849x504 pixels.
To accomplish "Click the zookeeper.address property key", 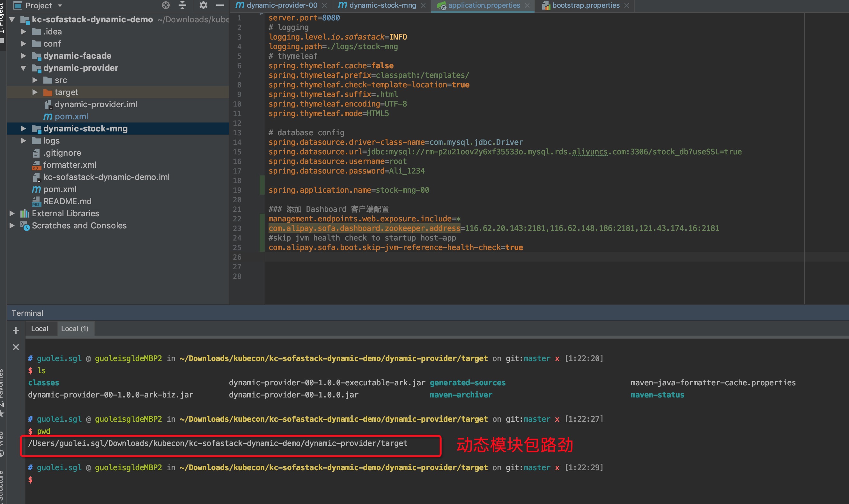I will (x=364, y=228).
